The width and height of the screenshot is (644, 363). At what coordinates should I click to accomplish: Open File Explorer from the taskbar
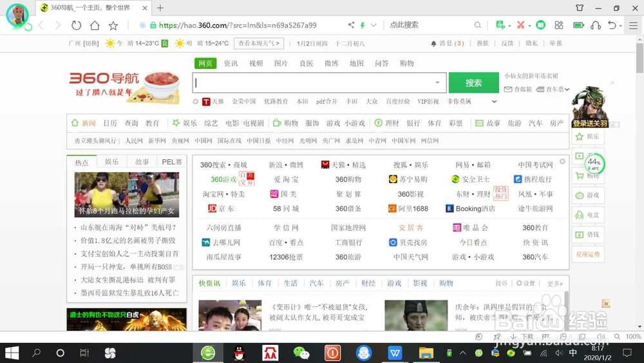tap(426, 353)
